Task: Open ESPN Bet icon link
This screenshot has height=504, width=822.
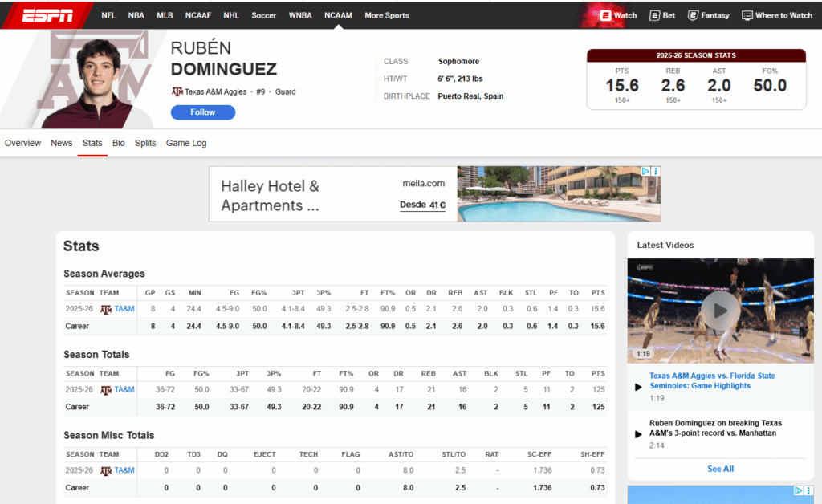Action: click(x=655, y=15)
